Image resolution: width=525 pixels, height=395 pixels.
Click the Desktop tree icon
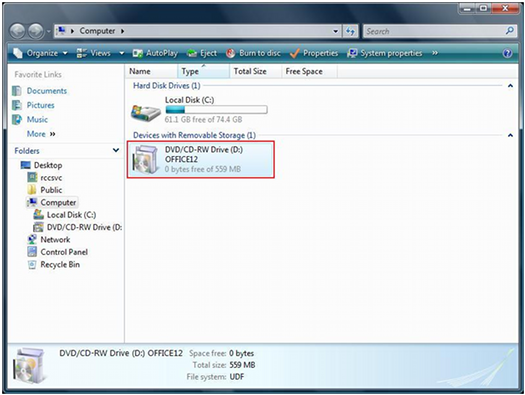point(25,165)
